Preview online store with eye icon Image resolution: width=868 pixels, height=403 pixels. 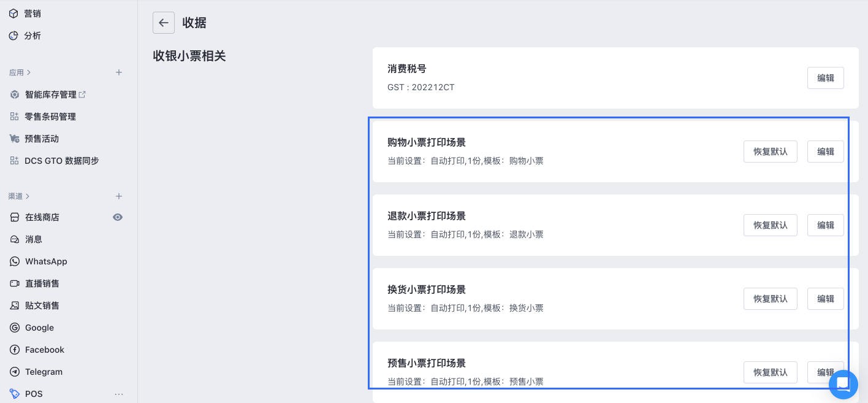pos(118,217)
